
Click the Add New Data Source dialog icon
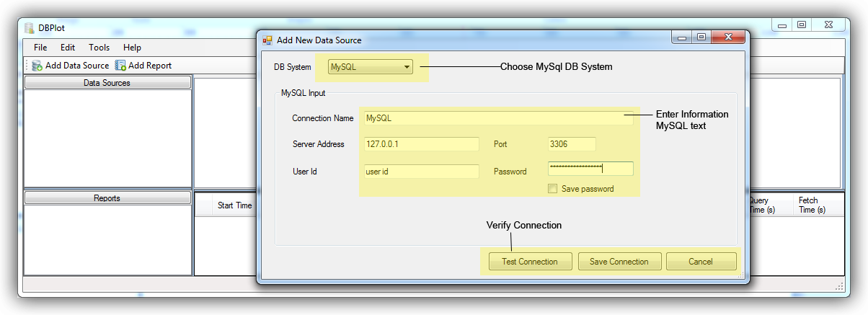click(267, 40)
